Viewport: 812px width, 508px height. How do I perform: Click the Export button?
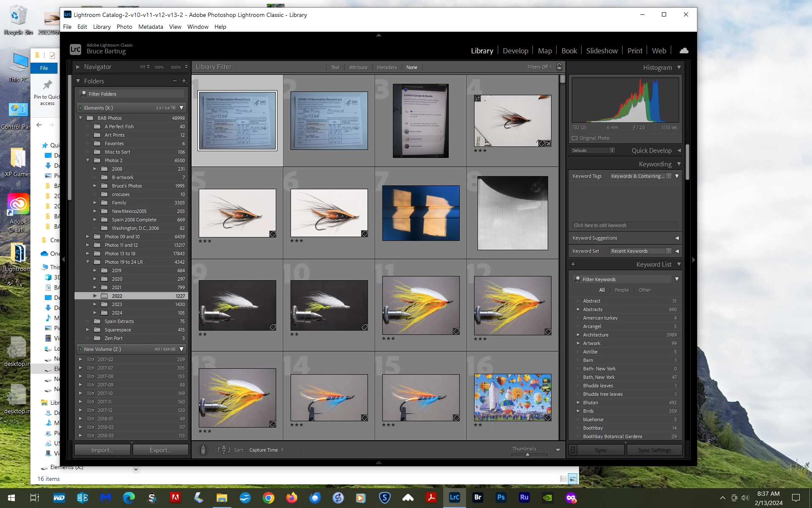160,450
